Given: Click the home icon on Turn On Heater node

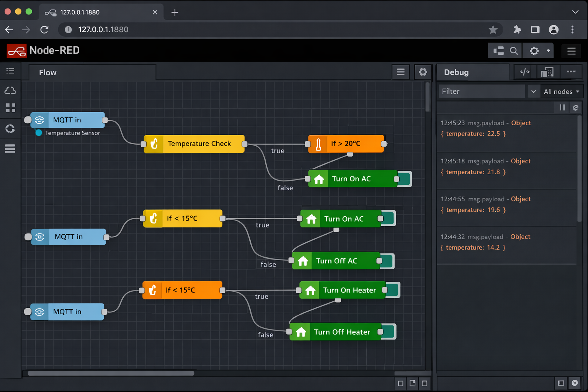Looking at the screenshot, I should (x=310, y=290).
